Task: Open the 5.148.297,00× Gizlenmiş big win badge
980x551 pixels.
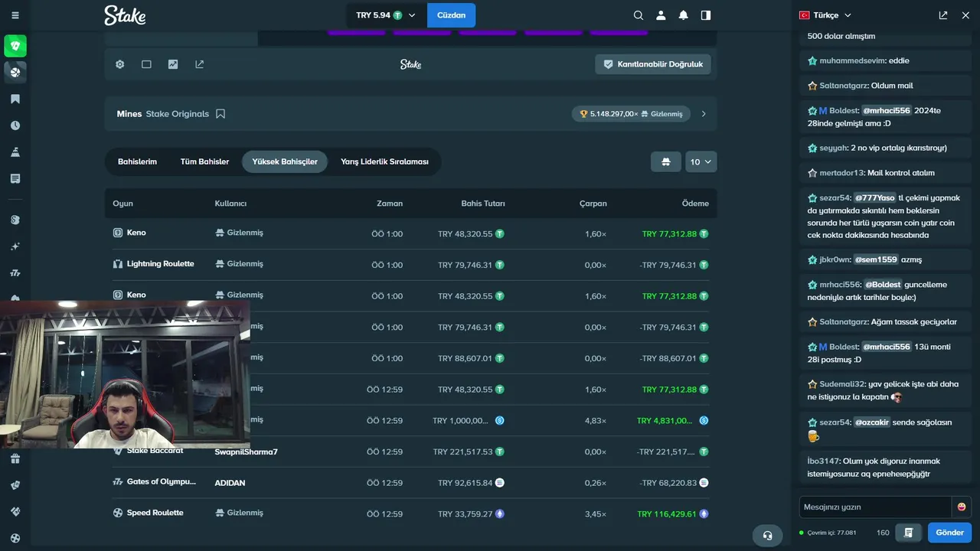Action: (631, 114)
